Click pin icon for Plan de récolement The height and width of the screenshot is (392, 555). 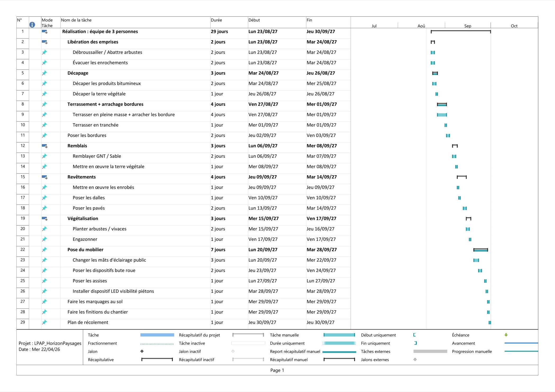point(44,322)
